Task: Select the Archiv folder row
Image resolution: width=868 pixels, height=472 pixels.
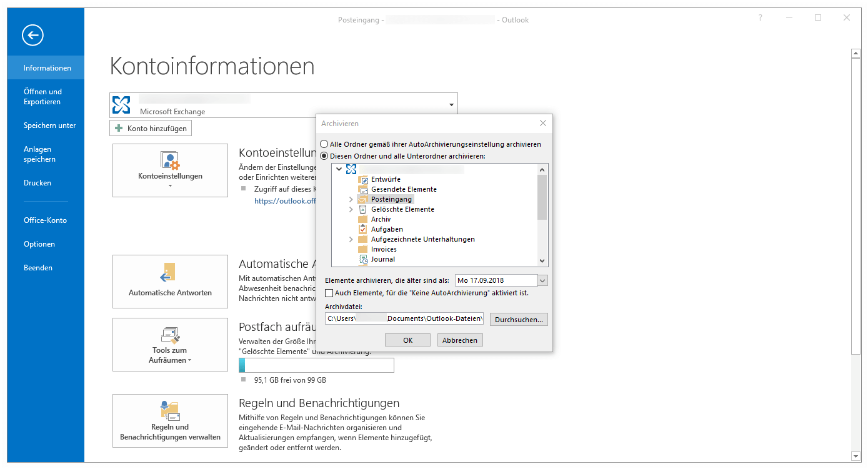Action: (374, 219)
